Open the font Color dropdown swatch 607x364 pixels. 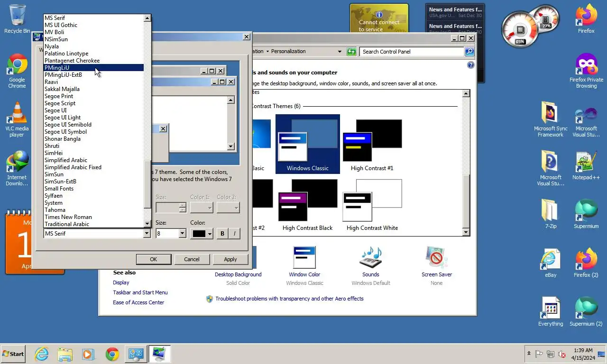point(202,234)
